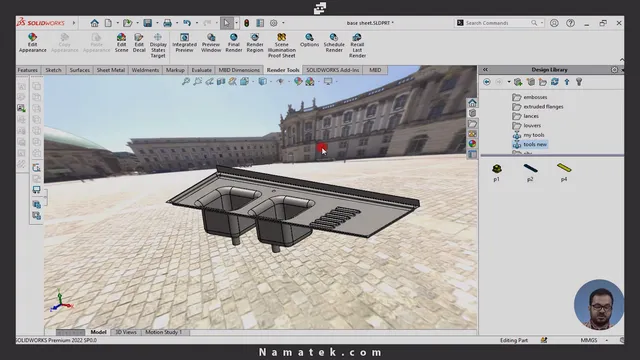Select the Render Region tool
The image size is (640, 360).
pos(255,43)
